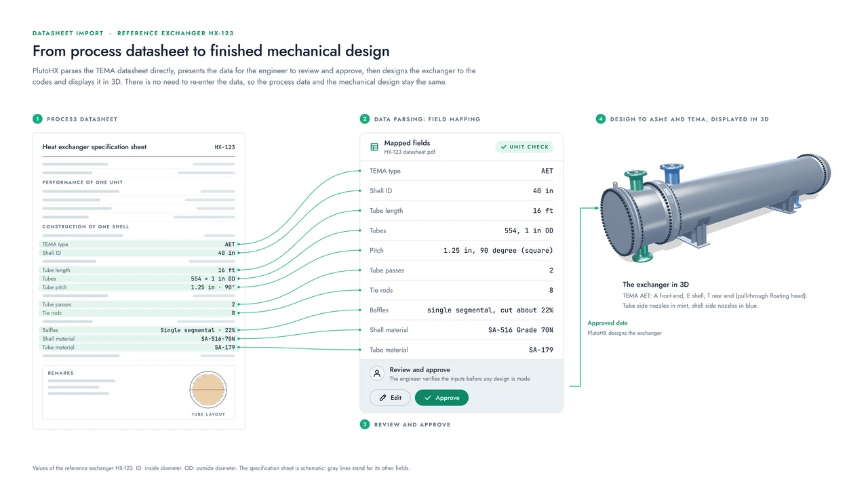Click "SA-516-70N" on the specification sheet

(x=218, y=339)
